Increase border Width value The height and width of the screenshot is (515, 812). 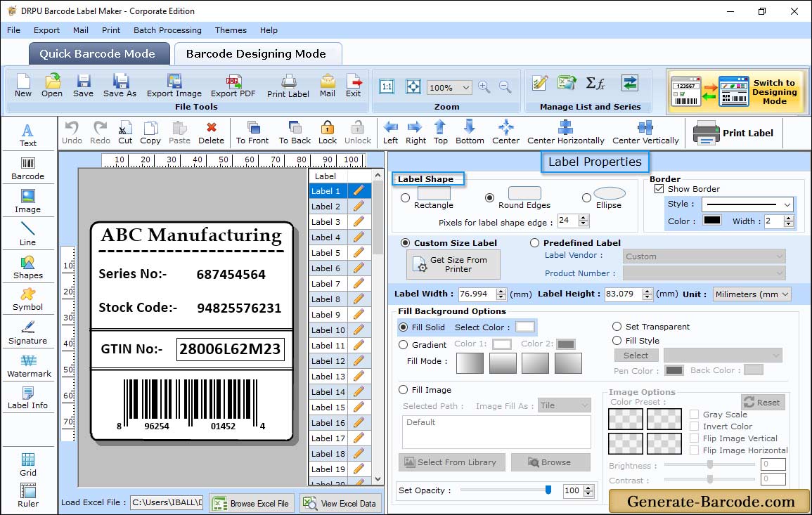[x=789, y=219]
